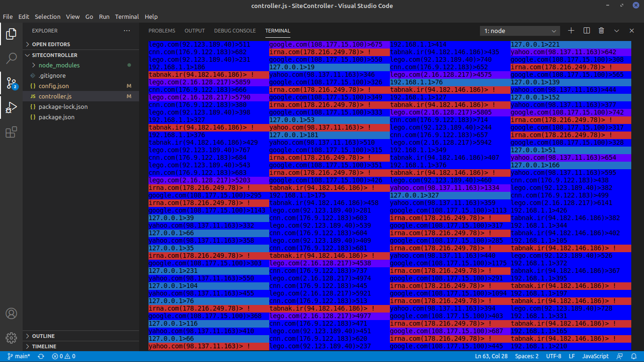Open package-lock.json in explorer

click(81, 107)
